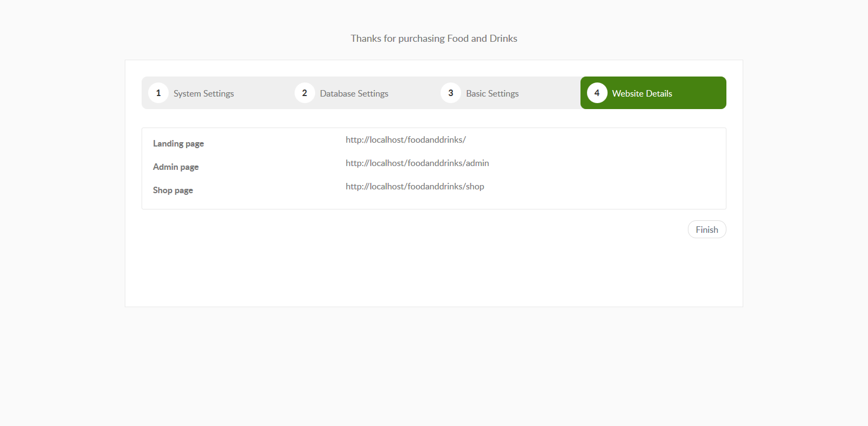The height and width of the screenshot is (426, 868).
Task: Click the step number 2 circle
Action: point(305,93)
